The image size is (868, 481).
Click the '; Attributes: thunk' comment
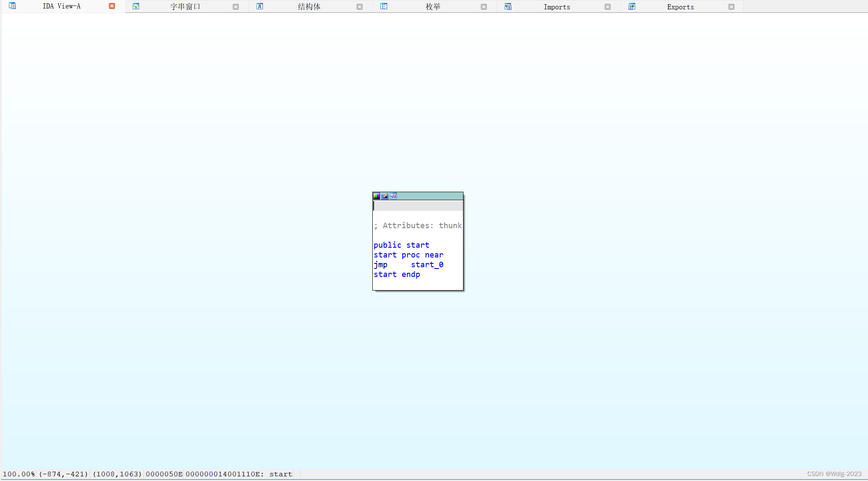(418, 226)
